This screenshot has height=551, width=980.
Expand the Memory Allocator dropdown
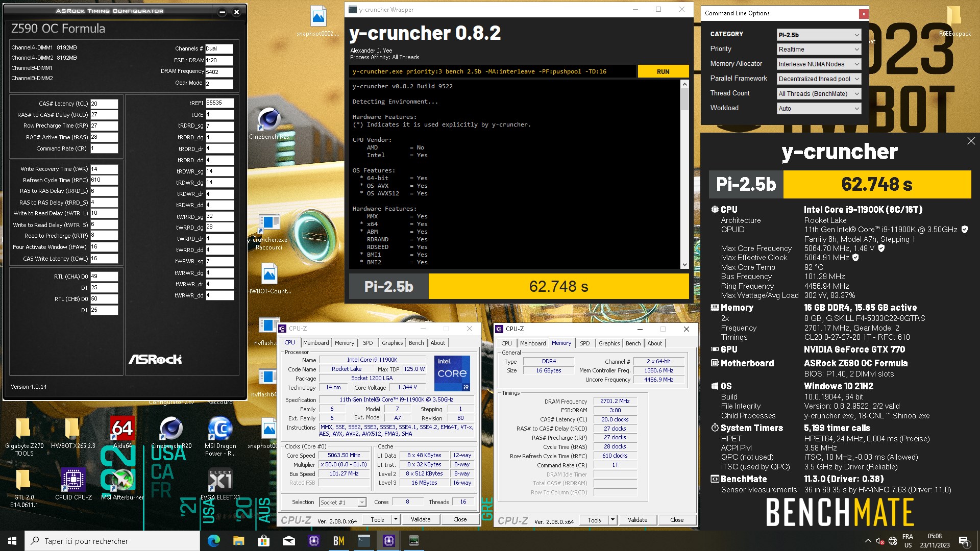pyautogui.click(x=819, y=64)
